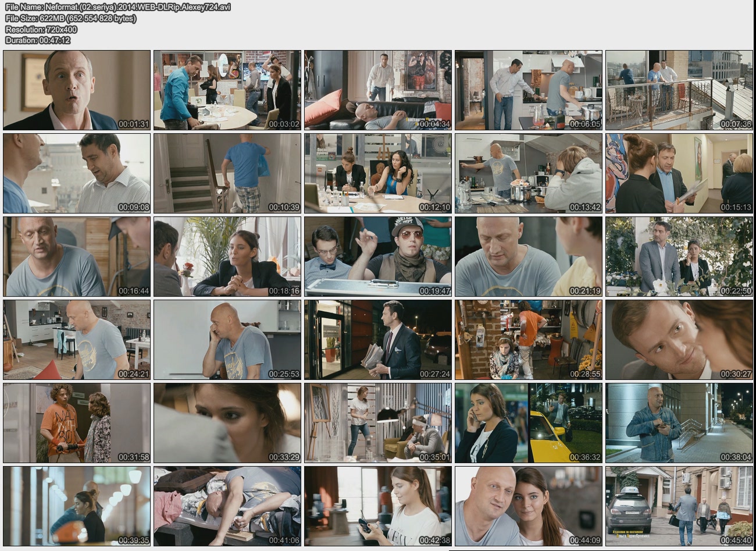Select the close-up thumbnail at 00:30:27
This screenshot has width=756, height=551.
coord(679,340)
